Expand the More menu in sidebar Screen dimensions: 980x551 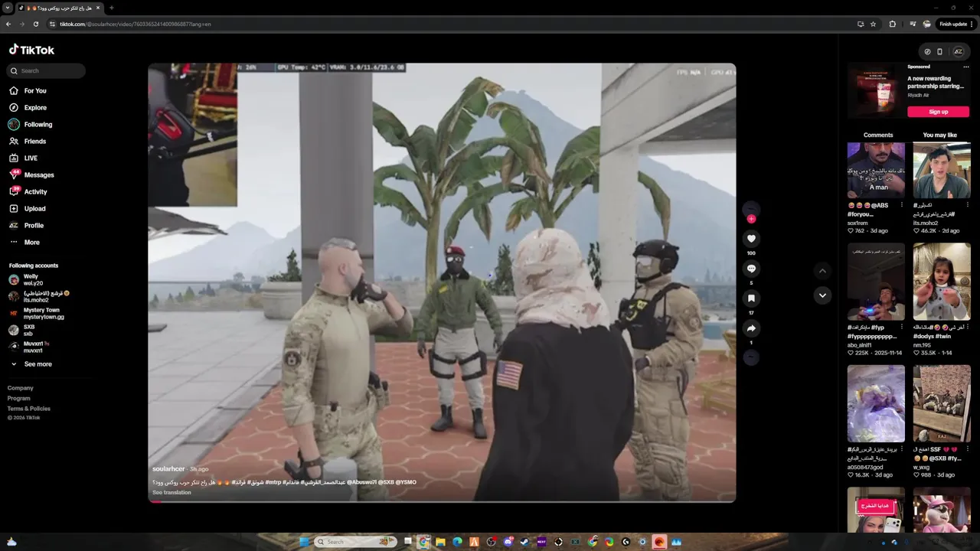[24, 243]
